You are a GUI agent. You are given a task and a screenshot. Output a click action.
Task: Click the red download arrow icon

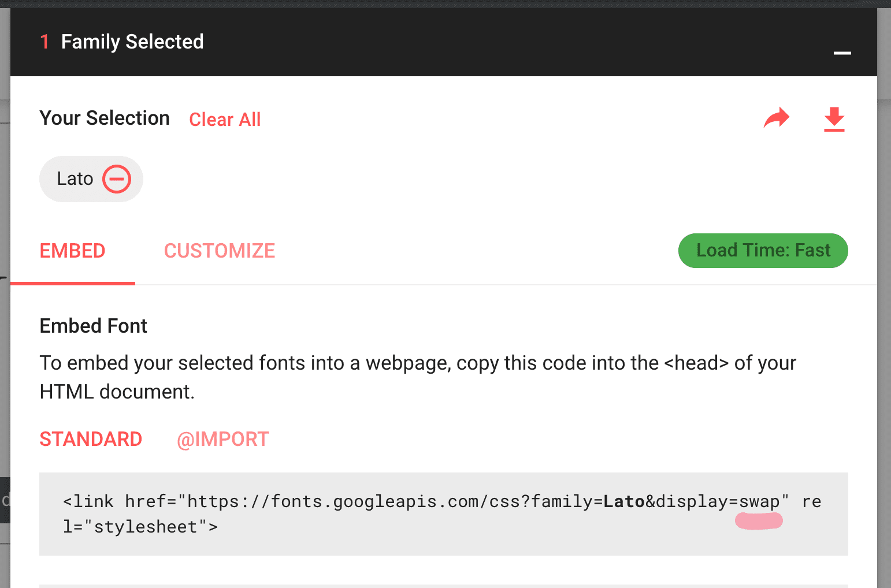click(x=834, y=120)
